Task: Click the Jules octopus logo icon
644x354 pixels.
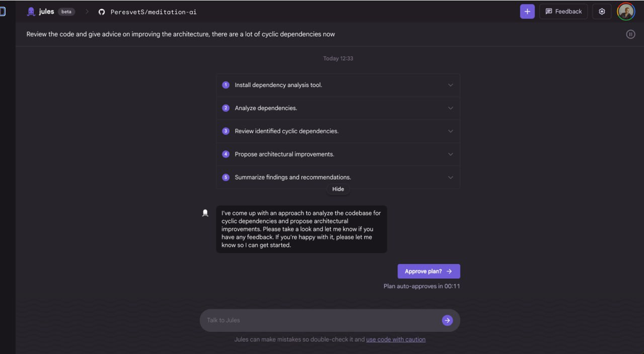Action: tap(31, 11)
